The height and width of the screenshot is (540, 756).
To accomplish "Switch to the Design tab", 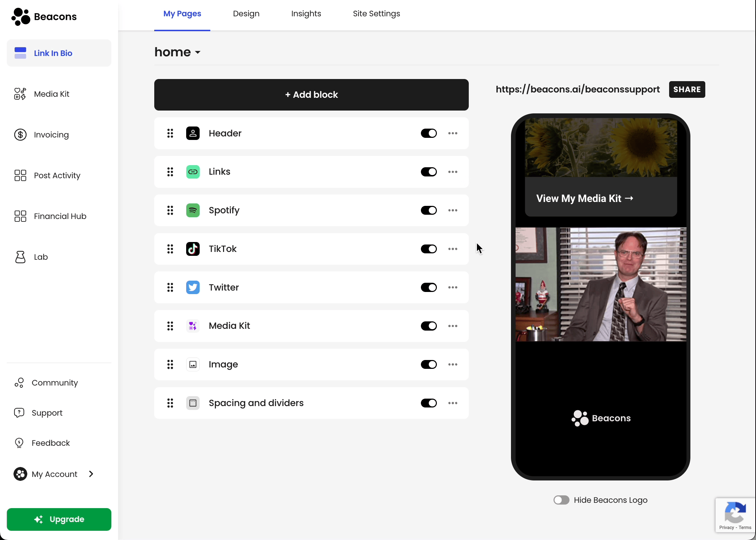I will coord(246,14).
